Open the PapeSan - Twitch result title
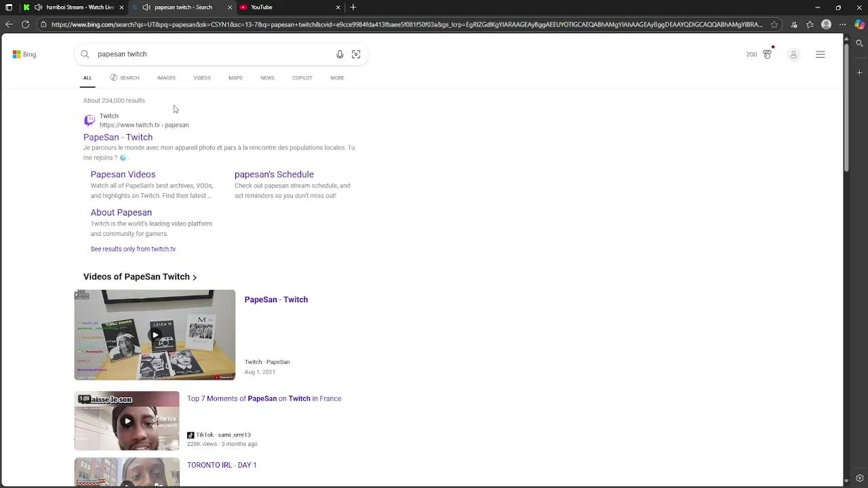The width and height of the screenshot is (868, 488). tap(118, 138)
